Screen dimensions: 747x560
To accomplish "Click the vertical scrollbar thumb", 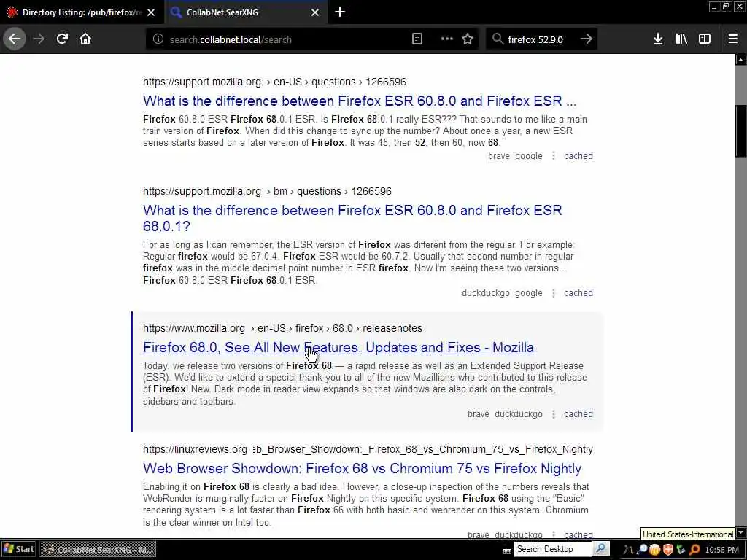I will [741, 131].
